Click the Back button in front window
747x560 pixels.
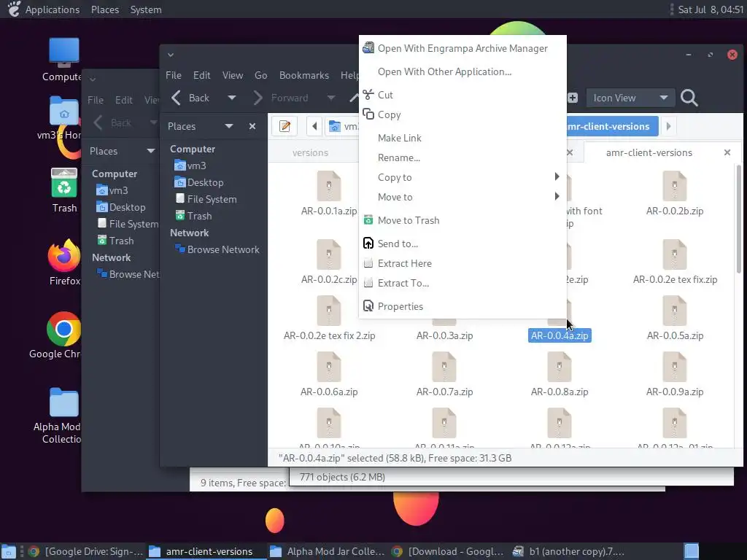[x=190, y=98]
